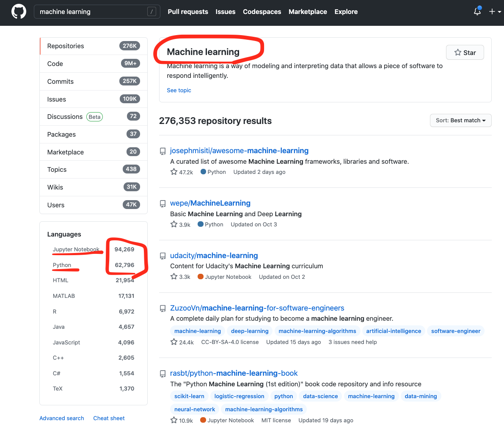This screenshot has width=504, height=432.
Task: Click the logistic-regression topic tag
Action: (x=239, y=396)
